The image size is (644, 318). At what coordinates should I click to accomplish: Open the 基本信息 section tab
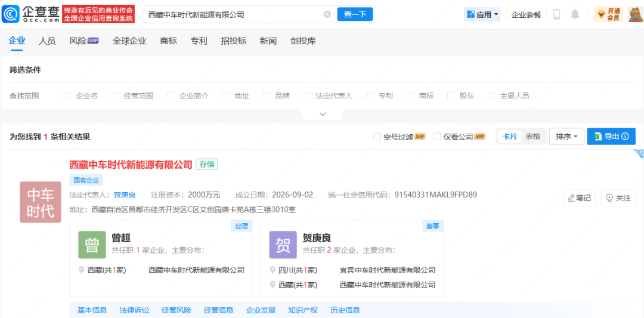(92, 310)
